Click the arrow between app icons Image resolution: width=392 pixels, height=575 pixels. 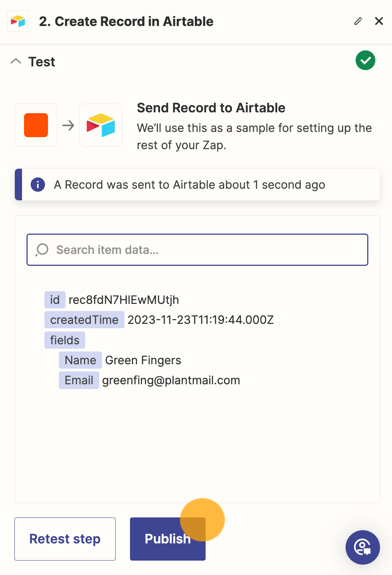[x=68, y=126]
